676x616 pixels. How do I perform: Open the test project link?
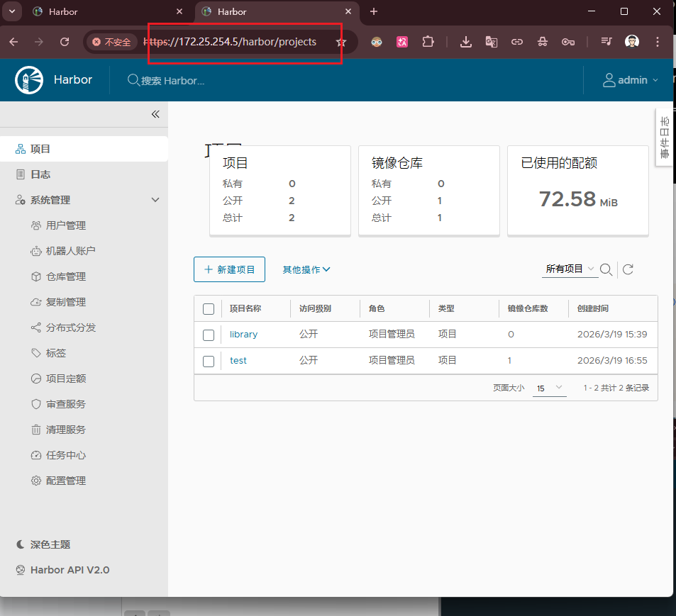[x=238, y=361]
